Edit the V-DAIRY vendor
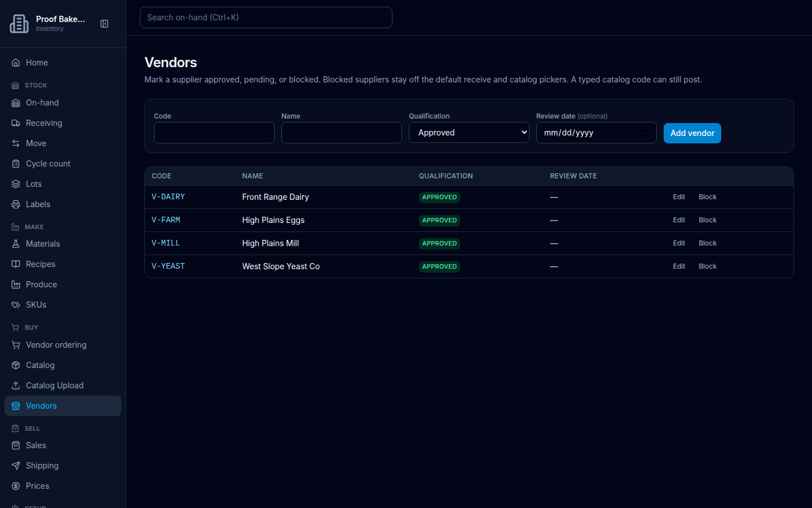Image resolution: width=812 pixels, height=508 pixels. coord(679,197)
